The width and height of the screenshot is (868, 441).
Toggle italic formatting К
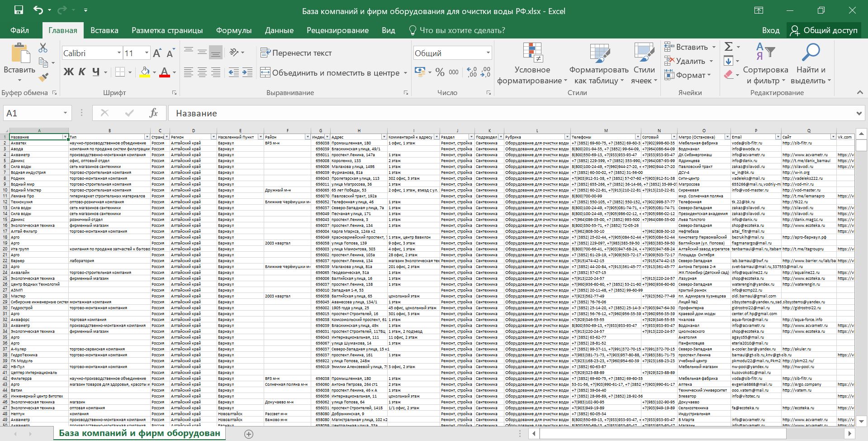pyautogui.click(x=82, y=72)
